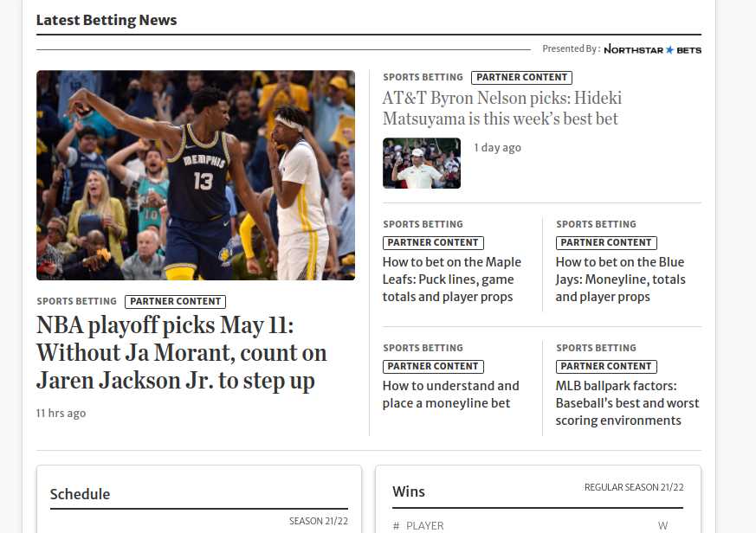The image size is (756, 533).
Task: Open the NorthStar Bets sponsor logo
Action: [x=652, y=49]
